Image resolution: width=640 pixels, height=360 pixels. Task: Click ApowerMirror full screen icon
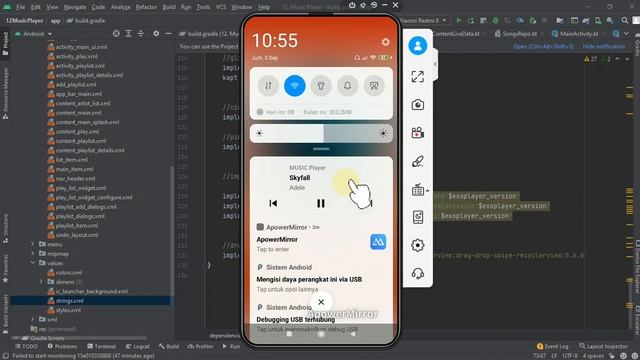click(x=418, y=76)
